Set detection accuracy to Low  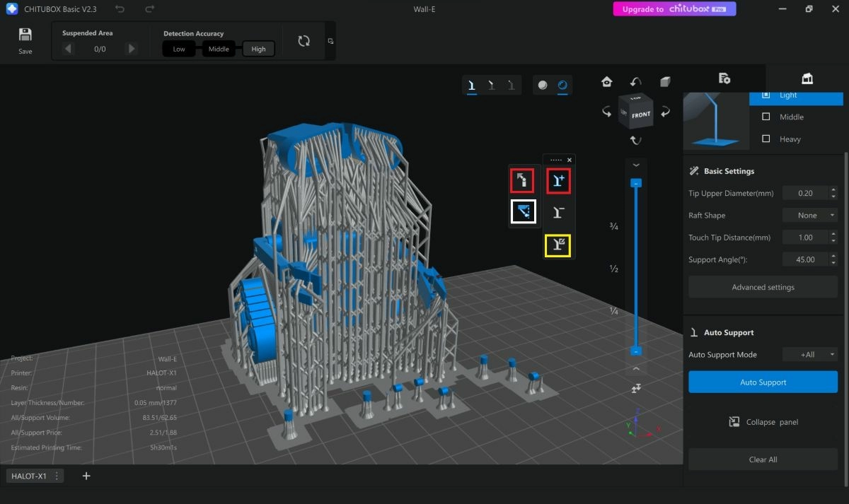coord(179,49)
